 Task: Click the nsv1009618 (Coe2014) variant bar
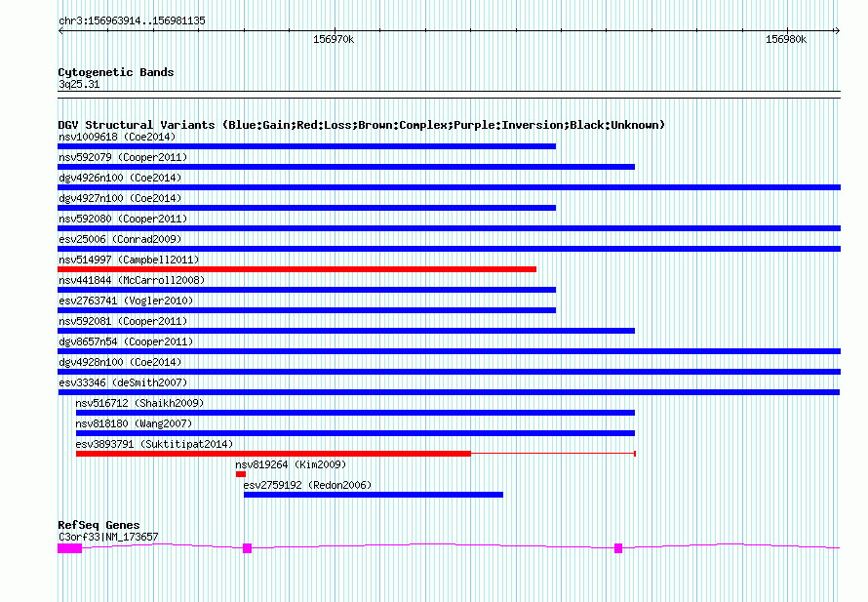click(306, 146)
